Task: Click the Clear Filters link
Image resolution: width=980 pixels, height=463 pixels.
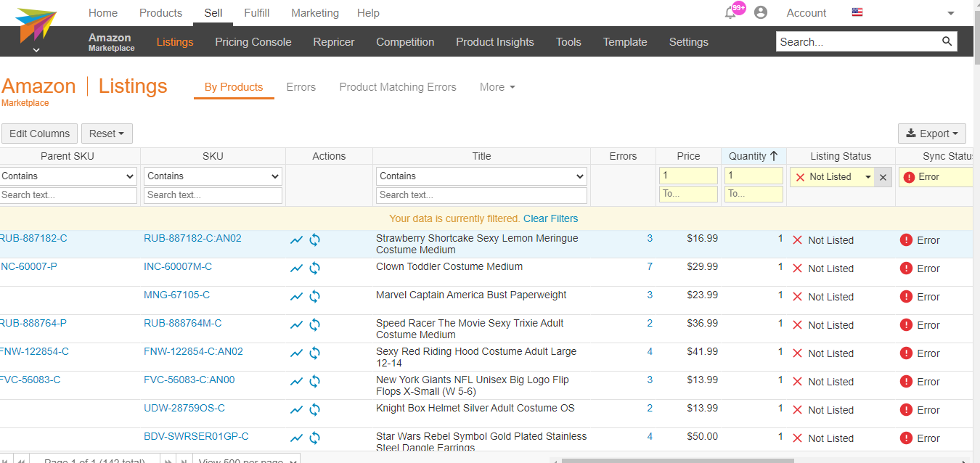Action: [551, 218]
